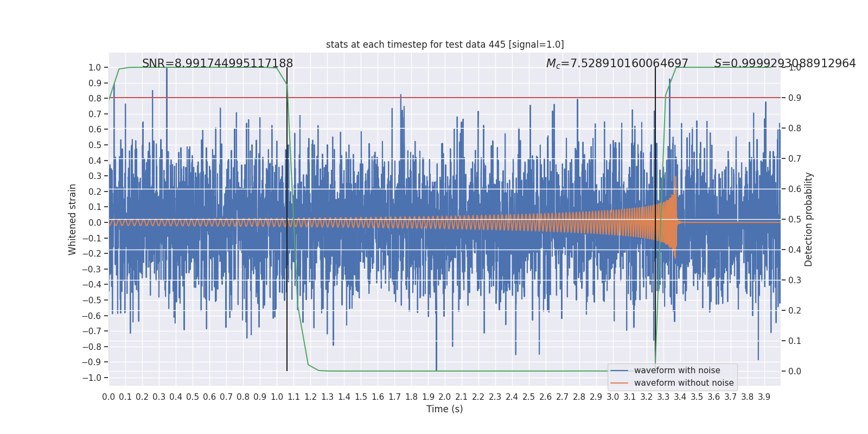Click the 'Whitened strain' axis label

click(72, 219)
